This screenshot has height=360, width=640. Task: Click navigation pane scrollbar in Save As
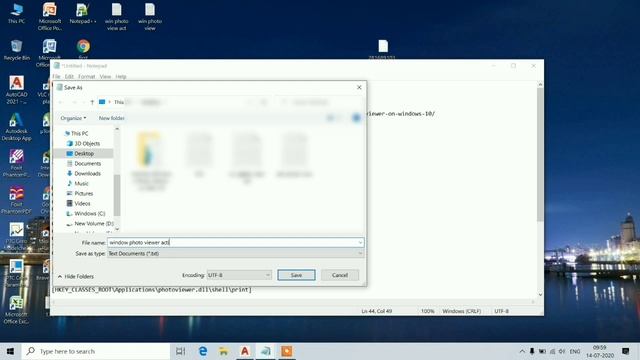pos(117,195)
